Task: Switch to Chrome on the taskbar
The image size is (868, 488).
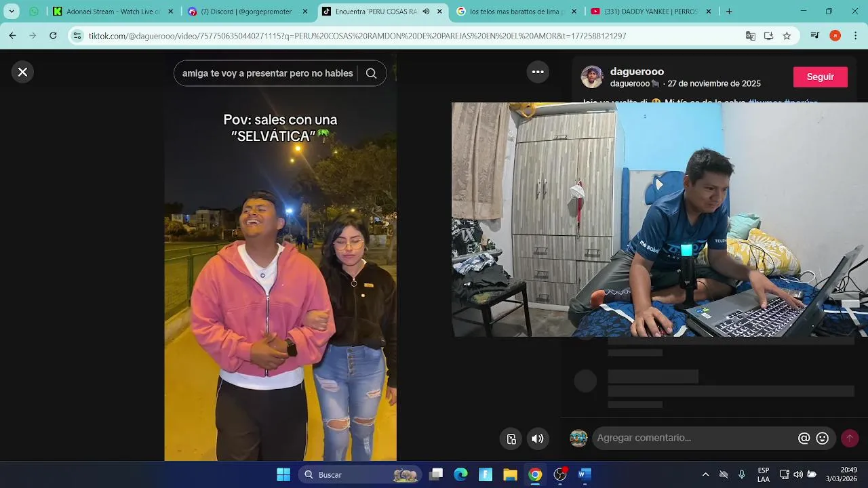Action: click(x=536, y=474)
